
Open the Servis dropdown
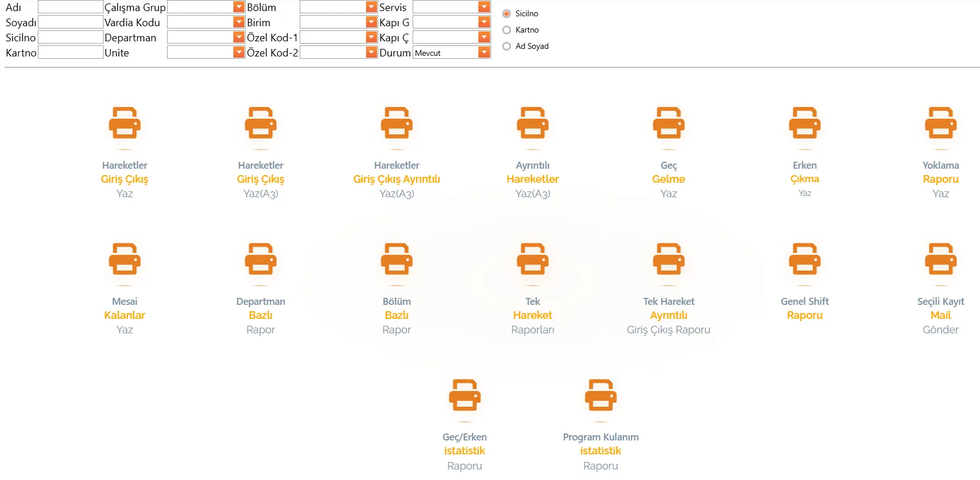click(x=484, y=7)
